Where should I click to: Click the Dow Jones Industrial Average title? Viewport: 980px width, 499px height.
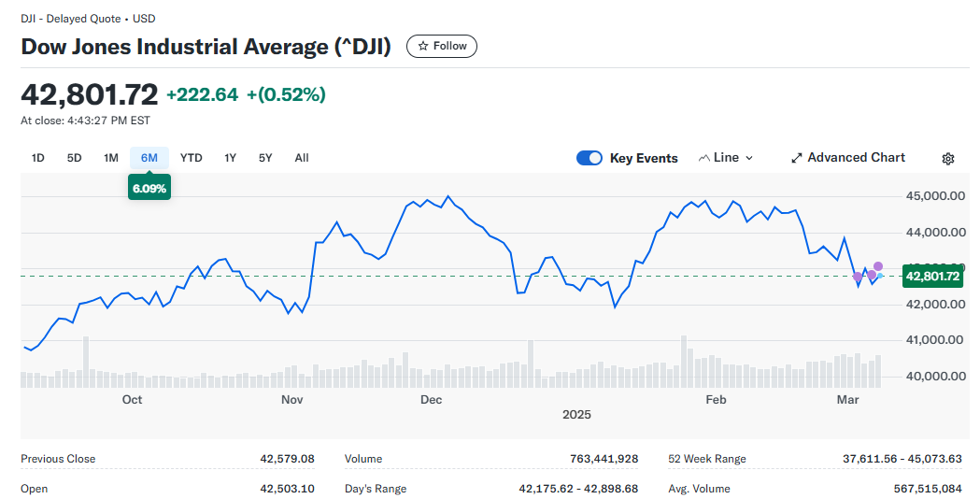(206, 47)
